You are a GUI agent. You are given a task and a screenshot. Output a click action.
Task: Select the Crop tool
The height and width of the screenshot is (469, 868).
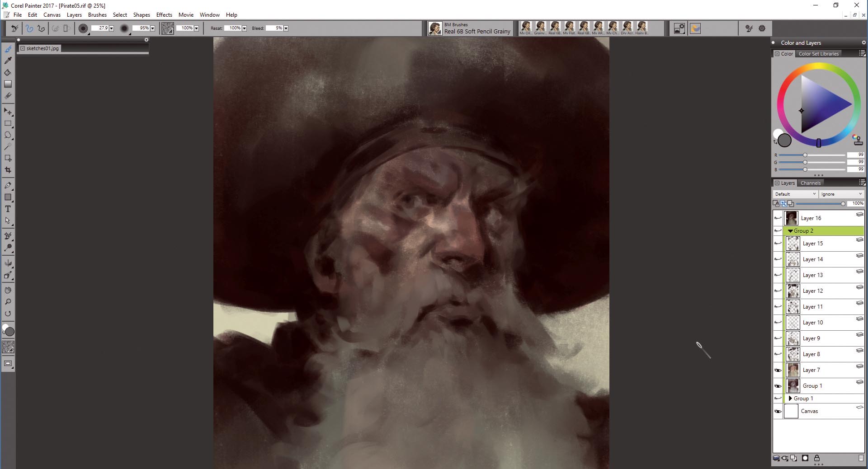click(x=8, y=170)
